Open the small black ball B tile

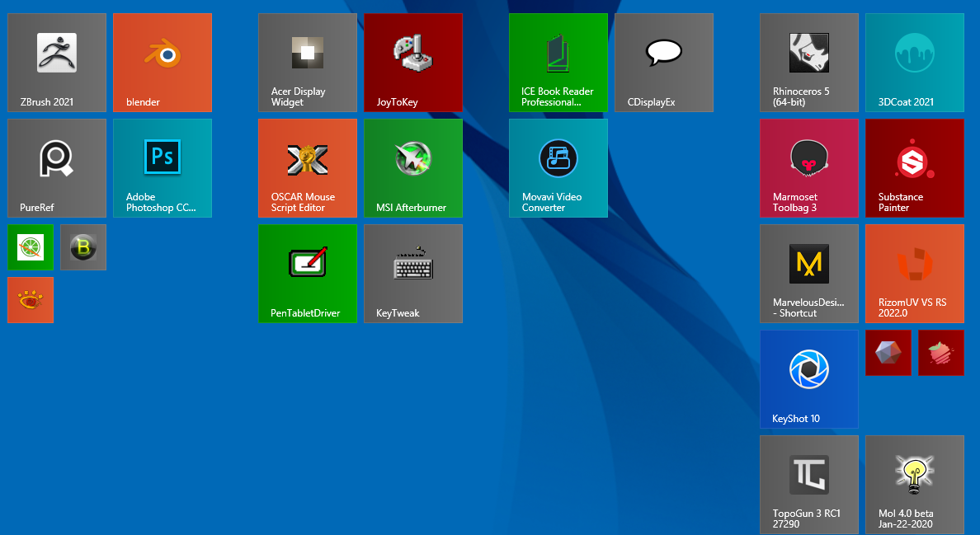coord(83,247)
